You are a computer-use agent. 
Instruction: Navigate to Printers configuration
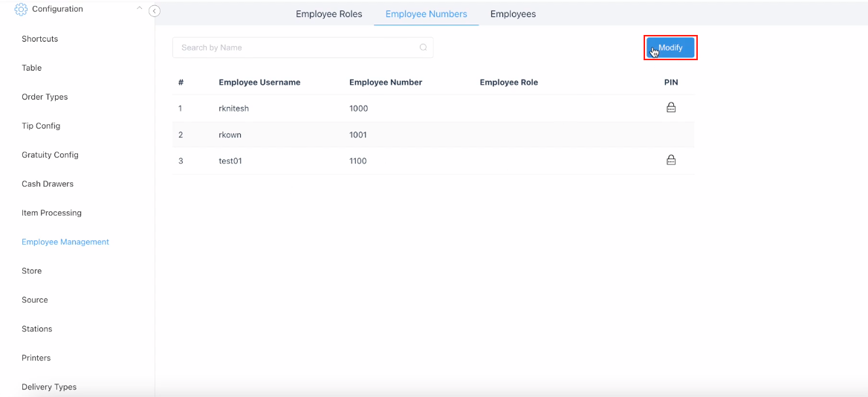[x=36, y=358]
